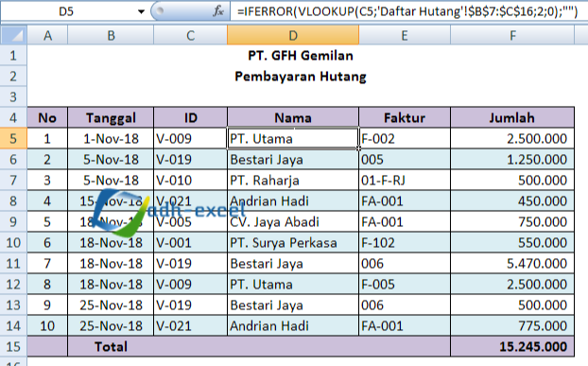
Task: Click the Jumlah header cell
Action: (x=512, y=118)
